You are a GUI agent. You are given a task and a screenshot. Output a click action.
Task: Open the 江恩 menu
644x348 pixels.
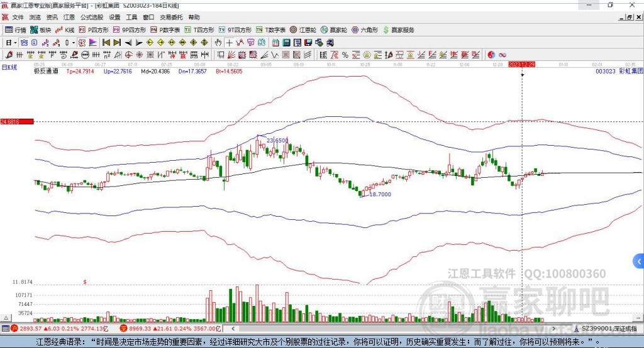click(x=69, y=17)
